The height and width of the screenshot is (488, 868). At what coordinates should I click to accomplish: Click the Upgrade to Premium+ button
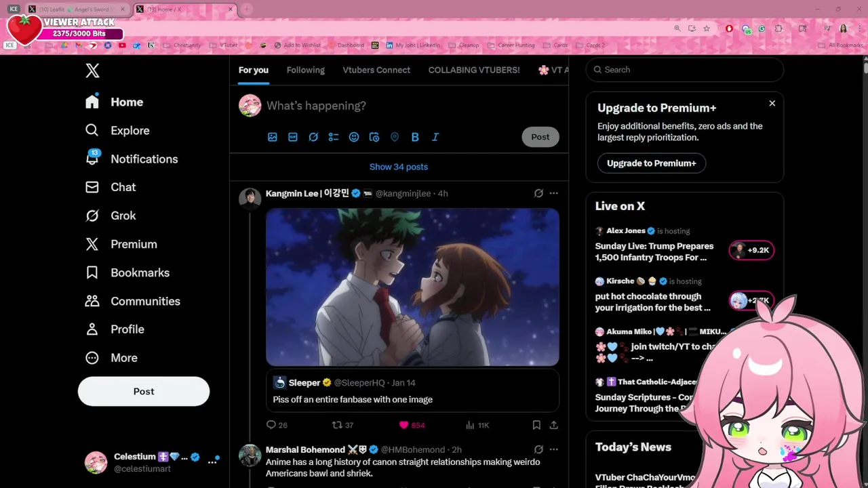[x=652, y=163]
